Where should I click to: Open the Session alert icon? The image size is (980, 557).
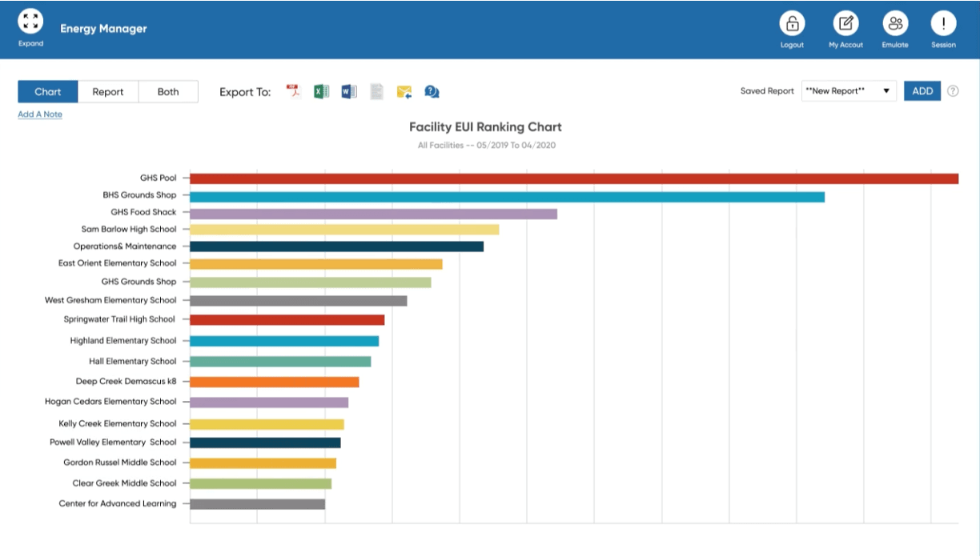943,23
